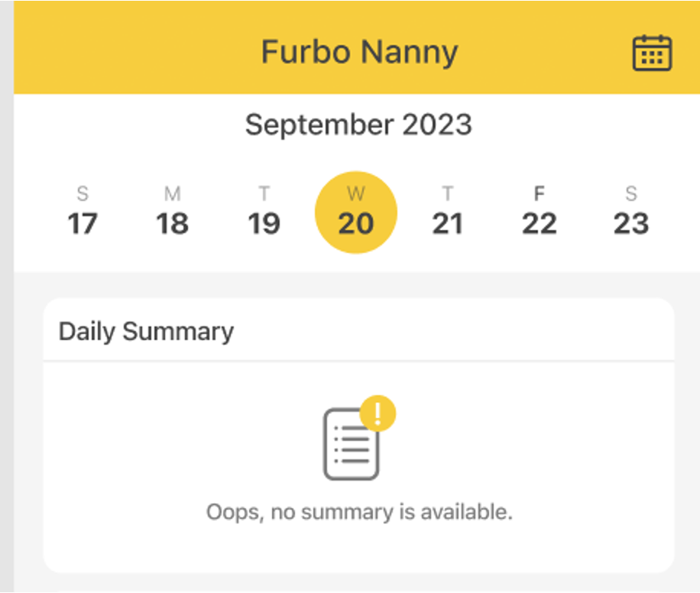Screen dimensions: 700x593
Task: Open the calendar icon in the header
Action: pos(652,53)
